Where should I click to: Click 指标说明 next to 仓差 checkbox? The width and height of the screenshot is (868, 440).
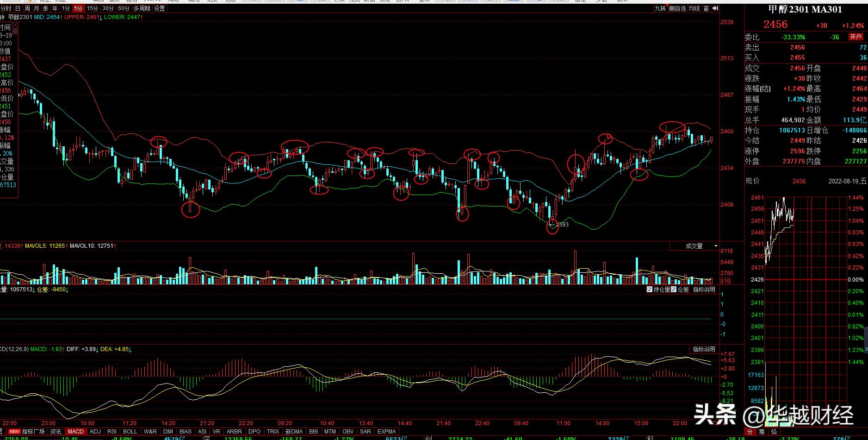(704, 289)
